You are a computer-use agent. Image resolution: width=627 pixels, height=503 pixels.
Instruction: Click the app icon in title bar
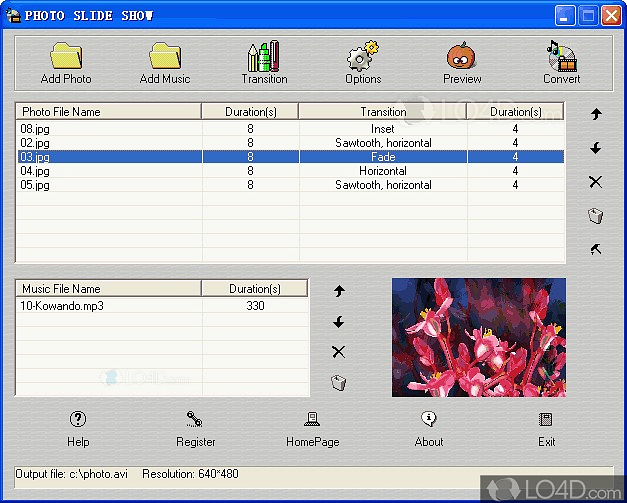(x=13, y=15)
